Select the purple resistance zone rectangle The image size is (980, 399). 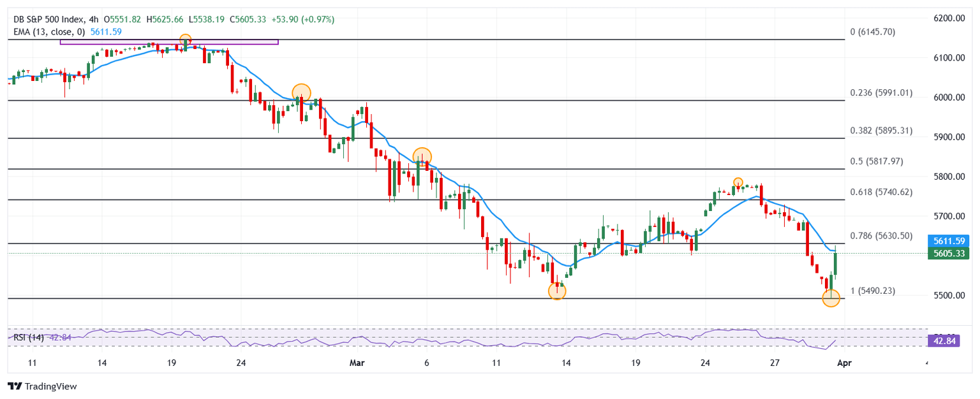coord(169,42)
